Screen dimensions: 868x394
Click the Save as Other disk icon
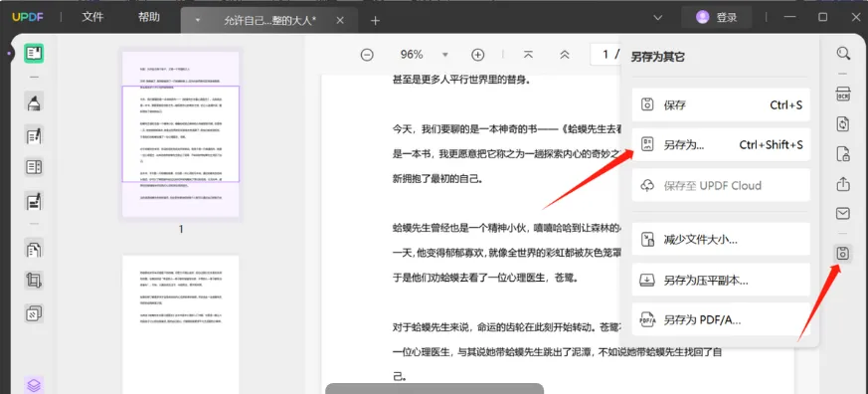pos(843,255)
